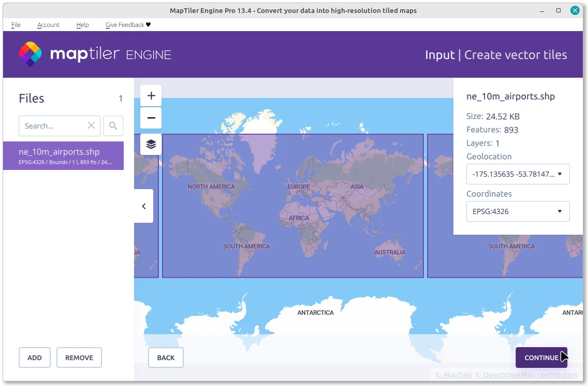This screenshot has height=386, width=588.
Task: Clear the file search with the X icon
Action: [x=91, y=125]
